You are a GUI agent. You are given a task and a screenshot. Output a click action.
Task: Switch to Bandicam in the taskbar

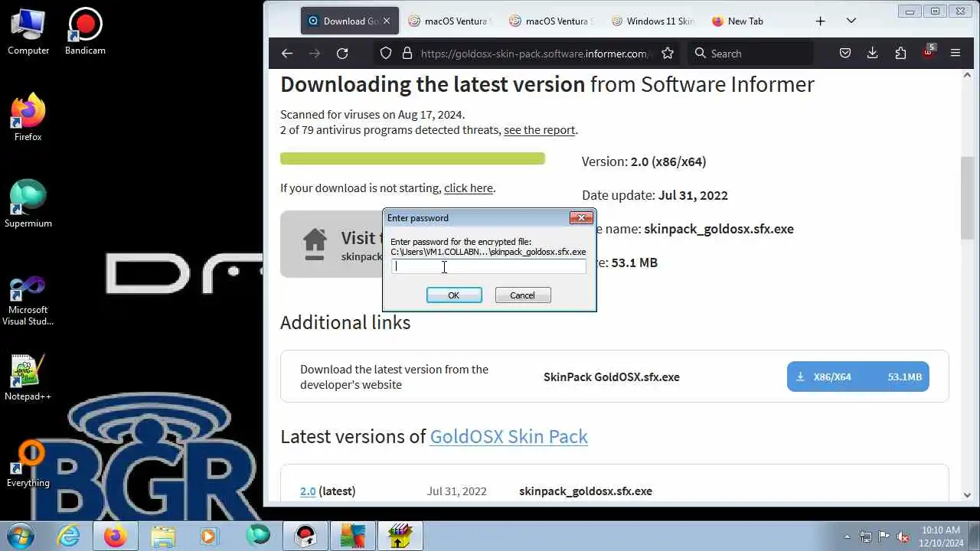coord(305,535)
